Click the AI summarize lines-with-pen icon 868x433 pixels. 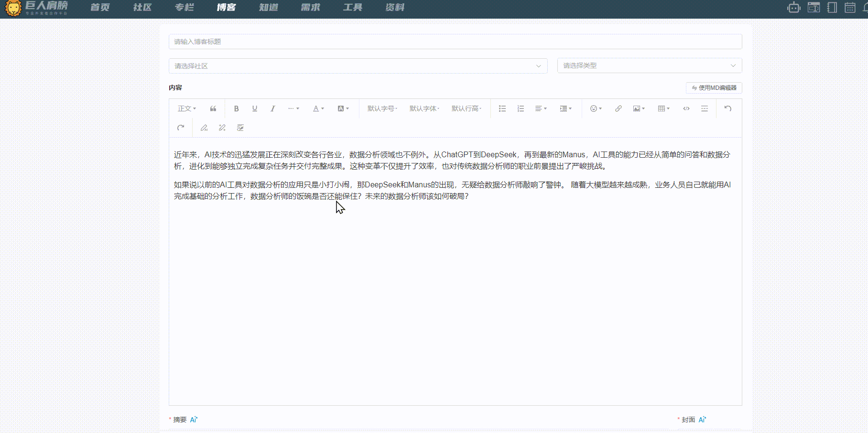240,128
